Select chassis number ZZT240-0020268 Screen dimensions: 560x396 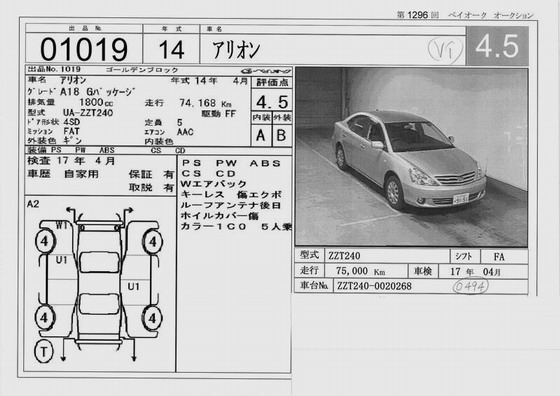pyautogui.click(x=374, y=286)
